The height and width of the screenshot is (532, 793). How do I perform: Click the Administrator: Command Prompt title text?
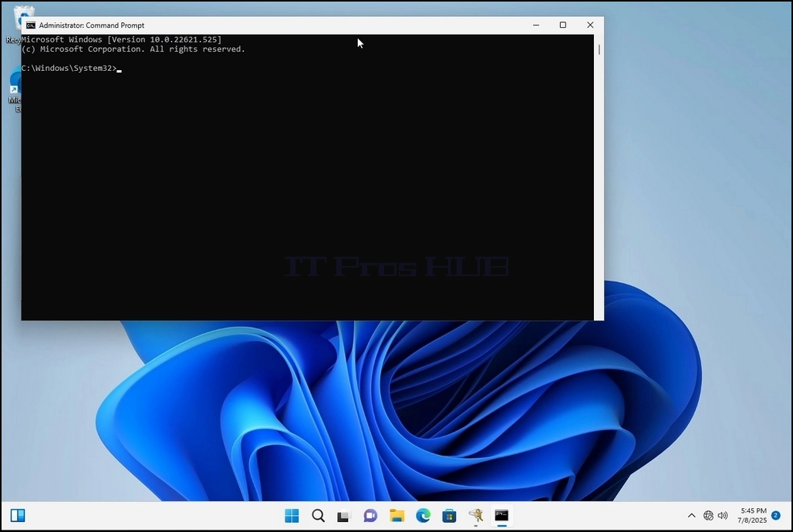(x=92, y=25)
